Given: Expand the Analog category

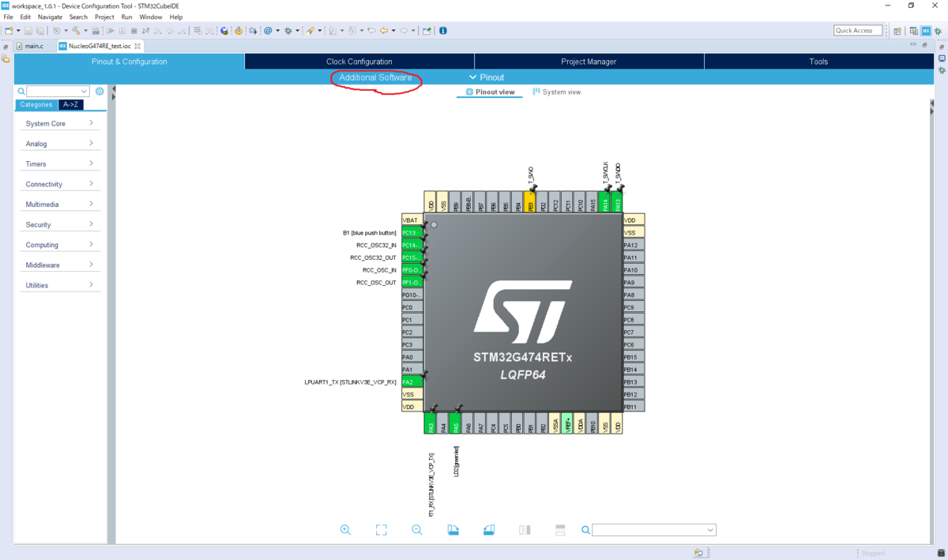Looking at the screenshot, I should click(x=59, y=144).
